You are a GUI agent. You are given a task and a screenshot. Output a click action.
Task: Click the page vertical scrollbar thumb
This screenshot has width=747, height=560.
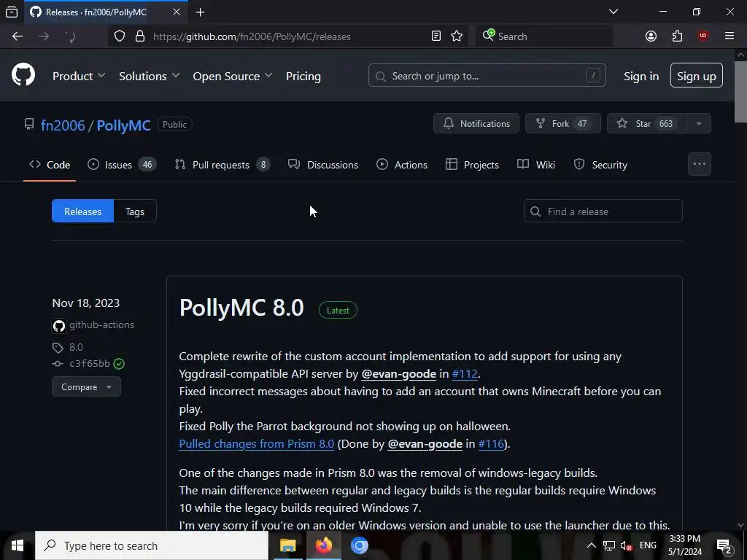[740, 92]
